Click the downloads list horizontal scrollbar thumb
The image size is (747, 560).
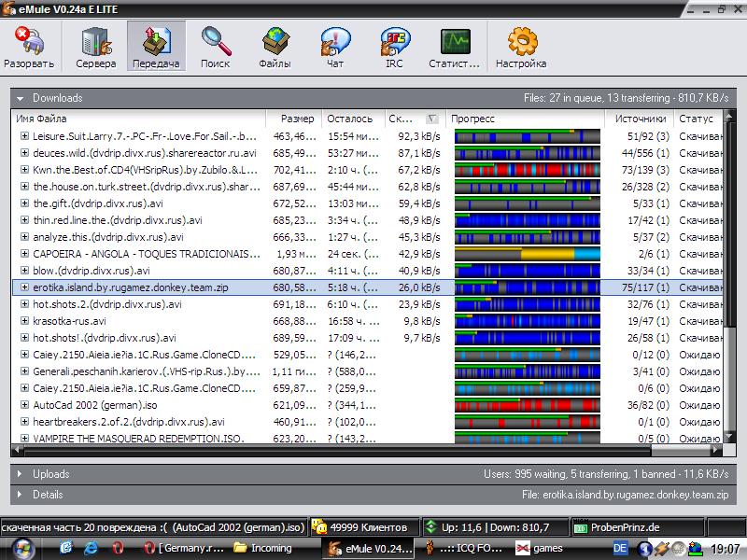[x=336, y=449]
